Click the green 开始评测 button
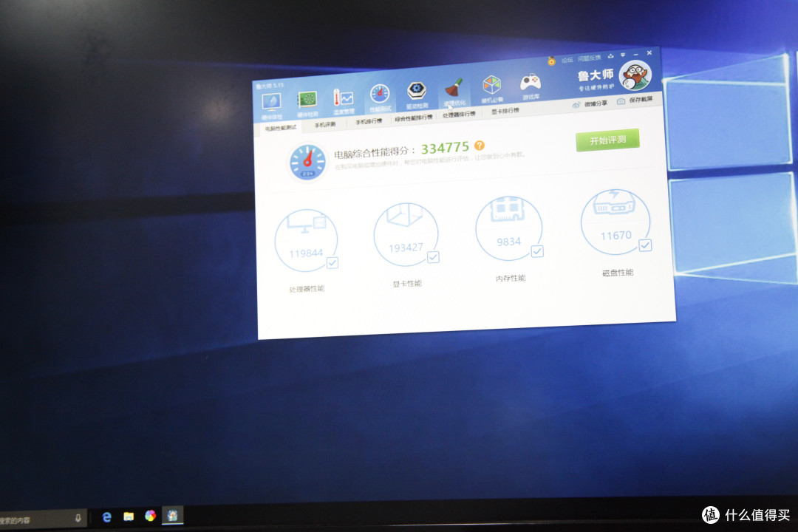 pyautogui.click(x=607, y=140)
